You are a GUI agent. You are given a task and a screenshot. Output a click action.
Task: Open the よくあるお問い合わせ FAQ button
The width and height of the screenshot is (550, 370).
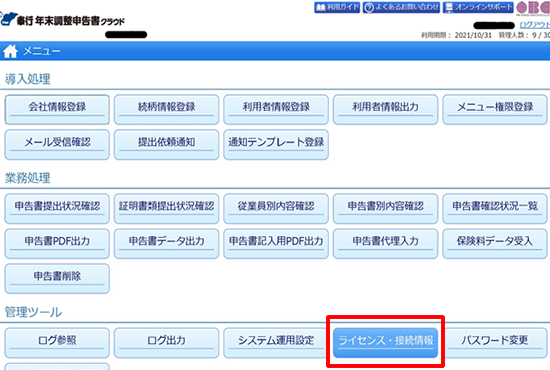coord(401,7)
